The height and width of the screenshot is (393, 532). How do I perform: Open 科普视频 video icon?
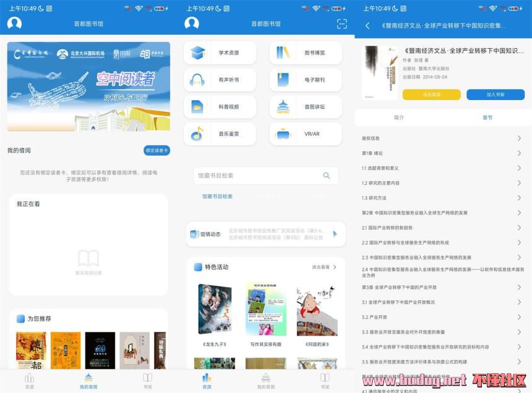(x=197, y=107)
